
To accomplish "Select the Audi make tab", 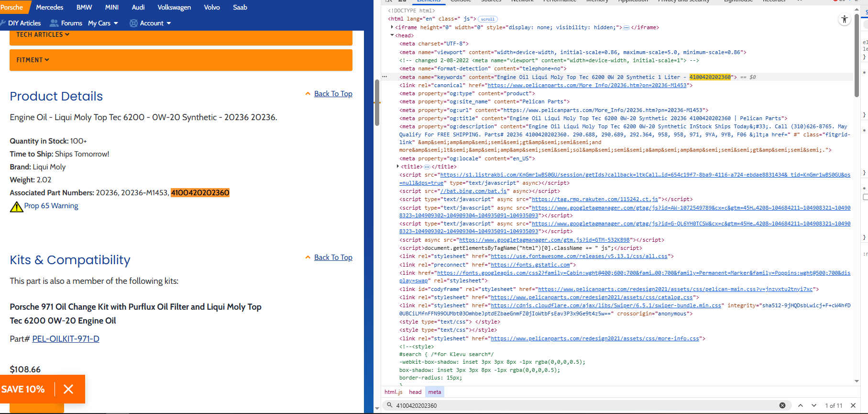I will [138, 7].
